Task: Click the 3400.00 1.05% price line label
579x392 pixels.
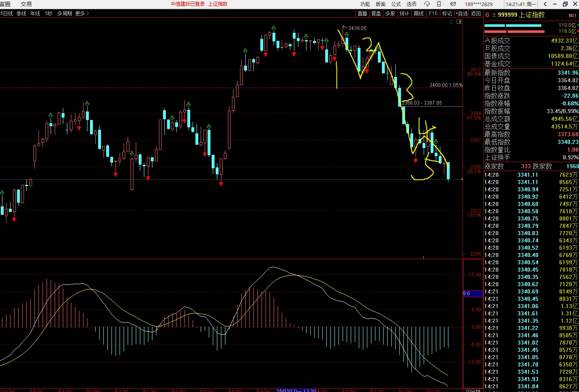Action: click(x=446, y=85)
